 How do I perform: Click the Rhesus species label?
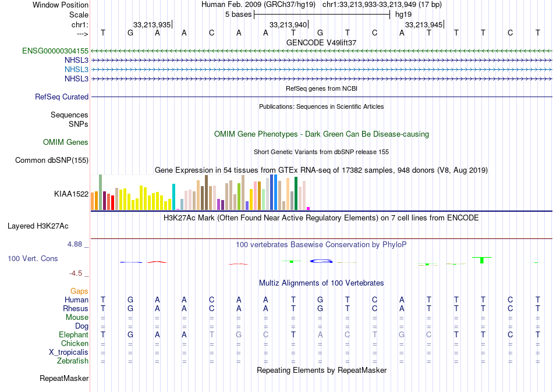pos(76,308)
